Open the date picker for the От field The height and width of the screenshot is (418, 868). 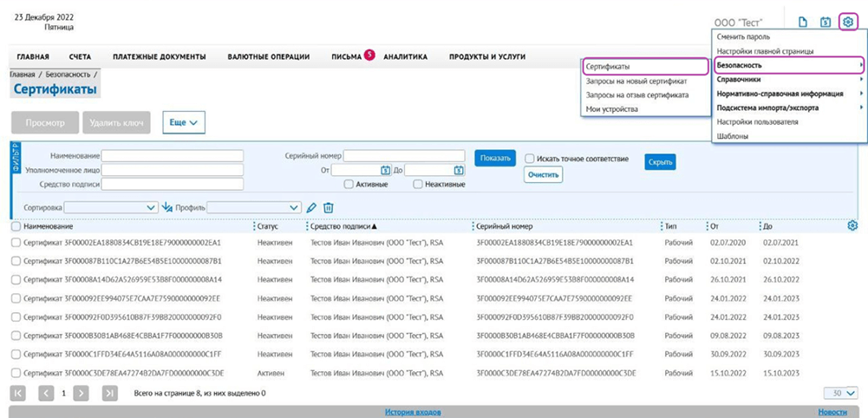tap(386, 170)
